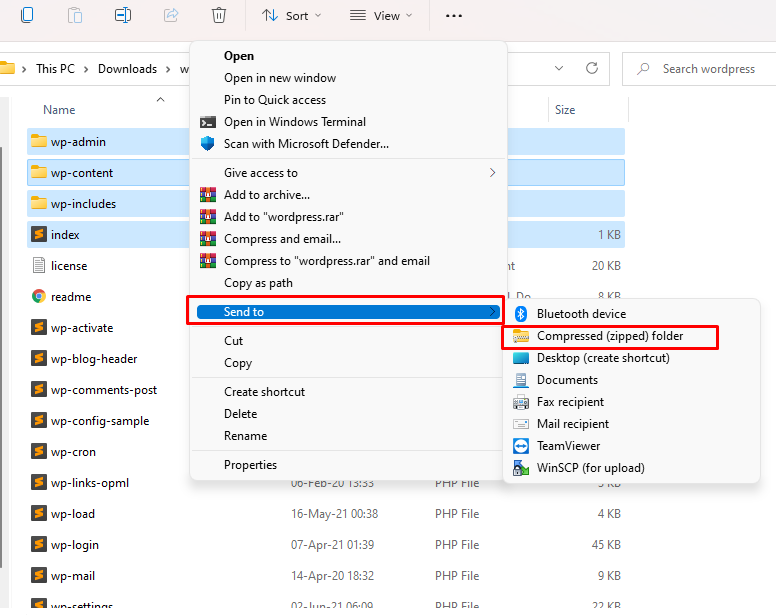Image resolution: width=776 pixels, height=615 pixels.
Task: Select the wp-cron file
Action: 63,452
